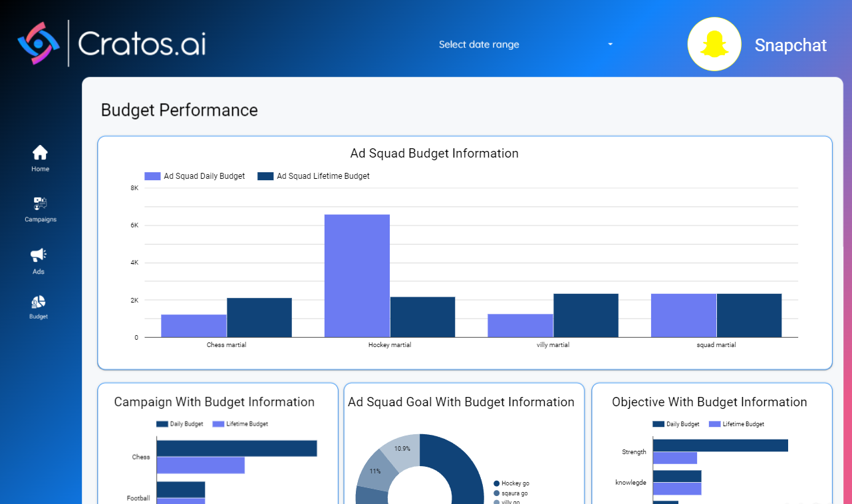This screenshot has width=852, height=504.
Task: Toggle the sqaura go legend entry
Action: tap(511, 493)
